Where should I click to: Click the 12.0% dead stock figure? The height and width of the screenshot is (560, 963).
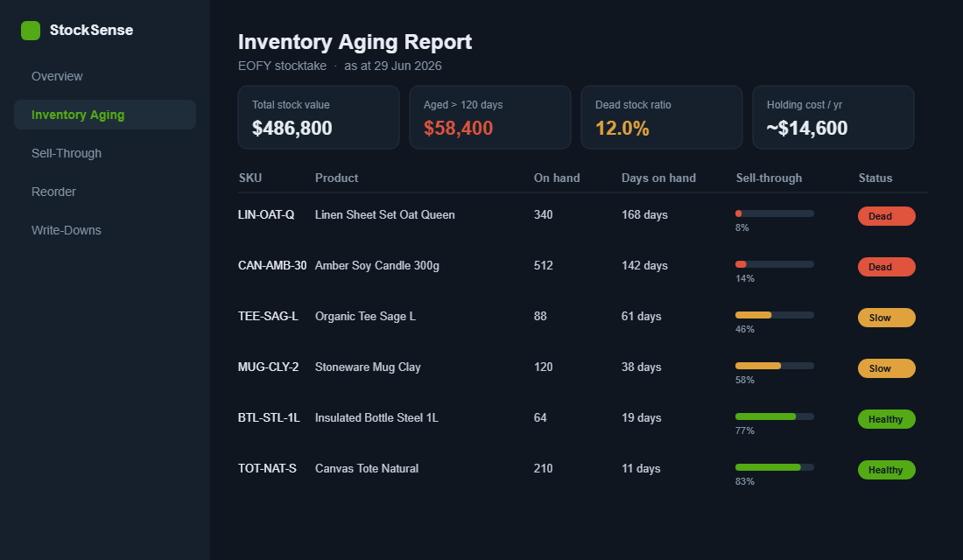622,129
